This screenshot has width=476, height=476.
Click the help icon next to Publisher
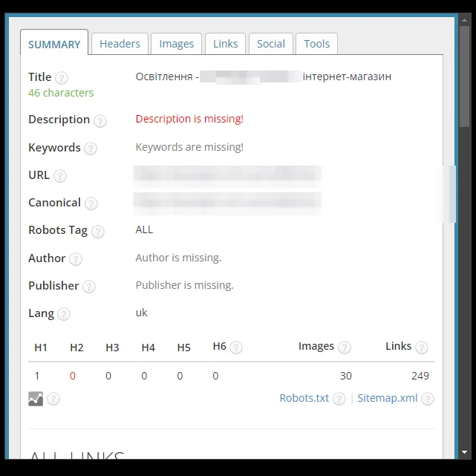89,287
